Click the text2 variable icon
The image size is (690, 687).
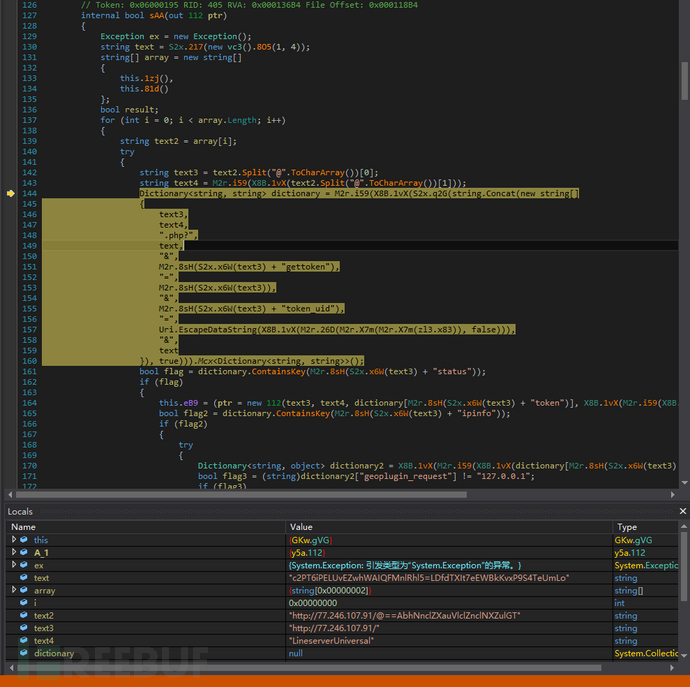click(24, 615)
